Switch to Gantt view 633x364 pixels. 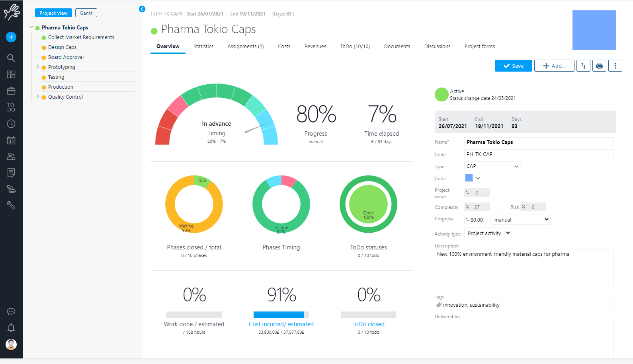(86, 13)
